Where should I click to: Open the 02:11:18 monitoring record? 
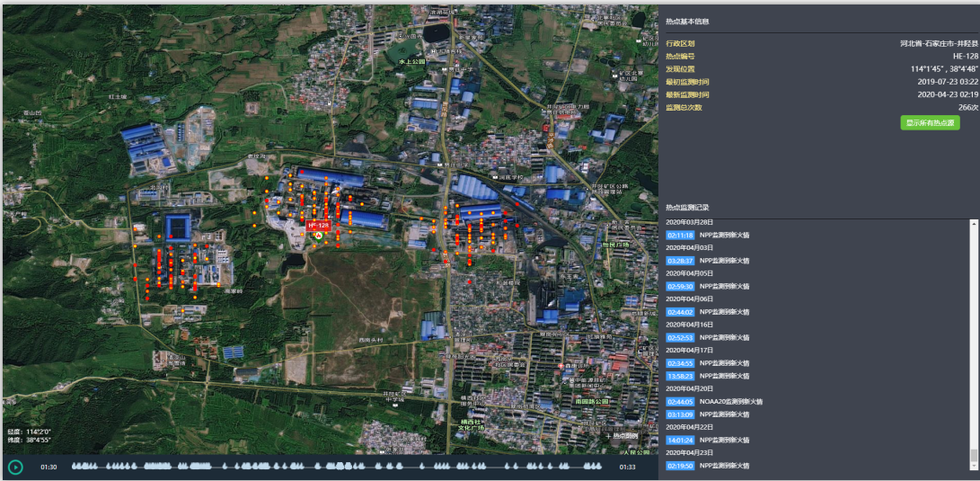point(680,235)
